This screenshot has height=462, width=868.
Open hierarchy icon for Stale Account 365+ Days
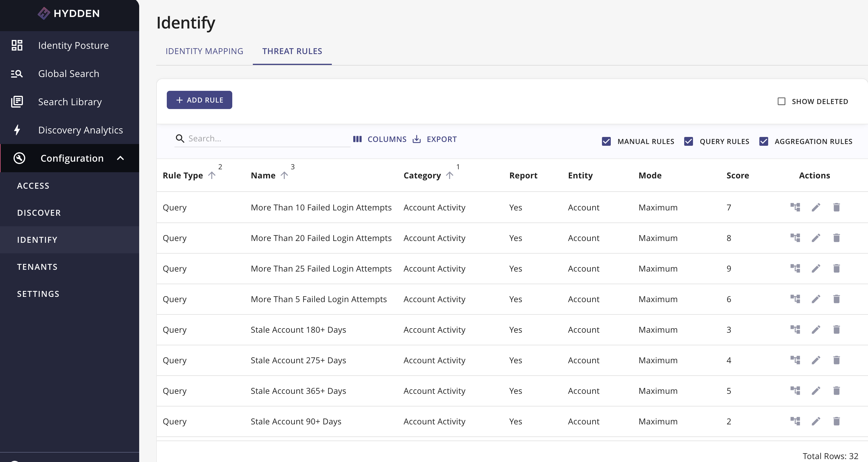coord(795,391)
